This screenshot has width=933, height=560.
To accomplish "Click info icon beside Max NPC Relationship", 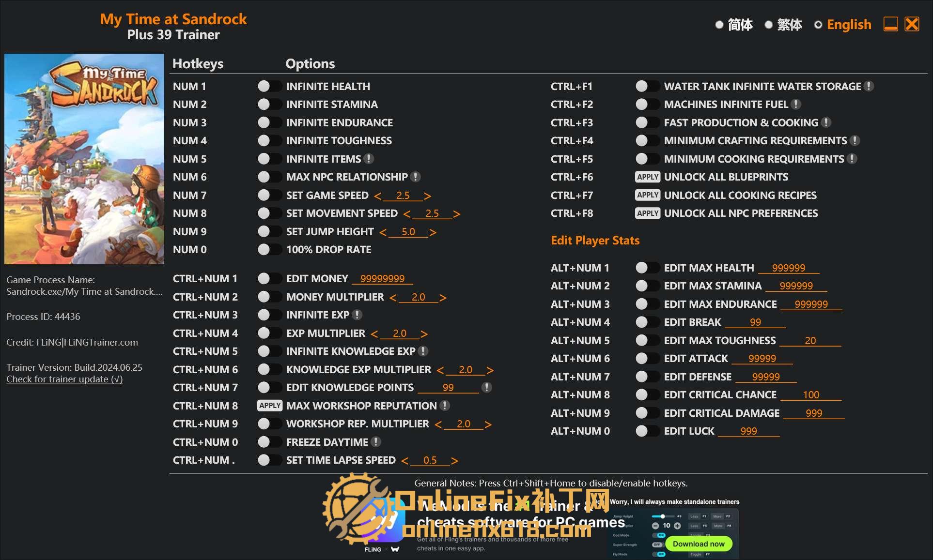I will coord(415,177).
